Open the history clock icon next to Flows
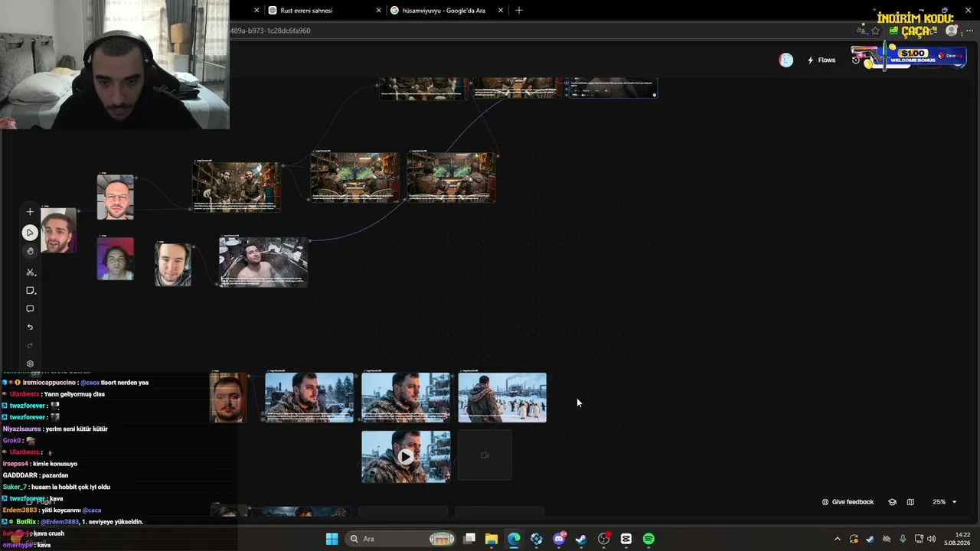This screenshot has height=551, width=980. [855, 60]
